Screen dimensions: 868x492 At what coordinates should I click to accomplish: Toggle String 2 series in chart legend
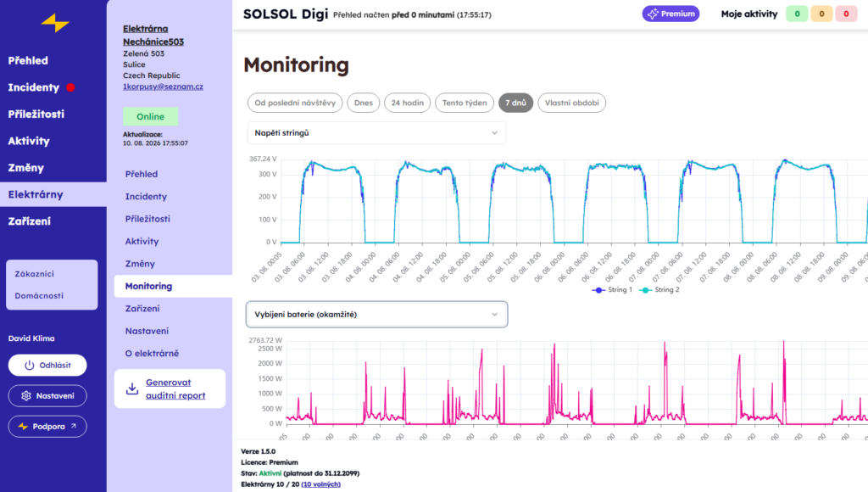659,290
